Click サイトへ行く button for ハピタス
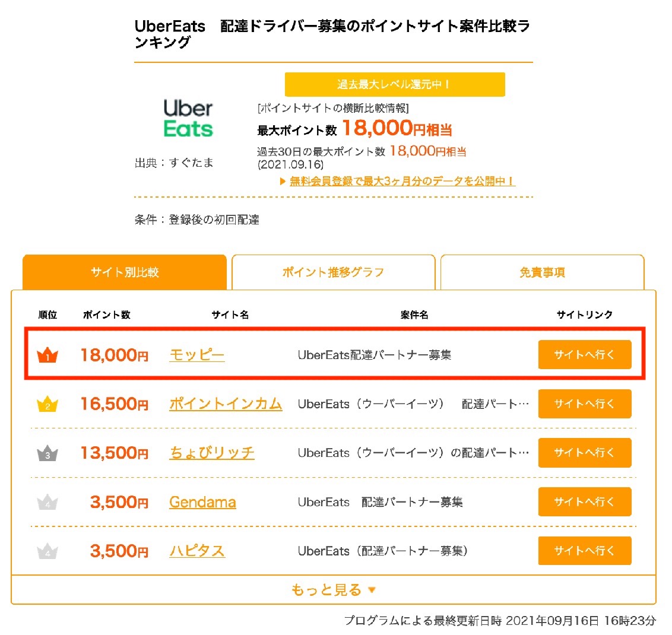 click(585, 551)
